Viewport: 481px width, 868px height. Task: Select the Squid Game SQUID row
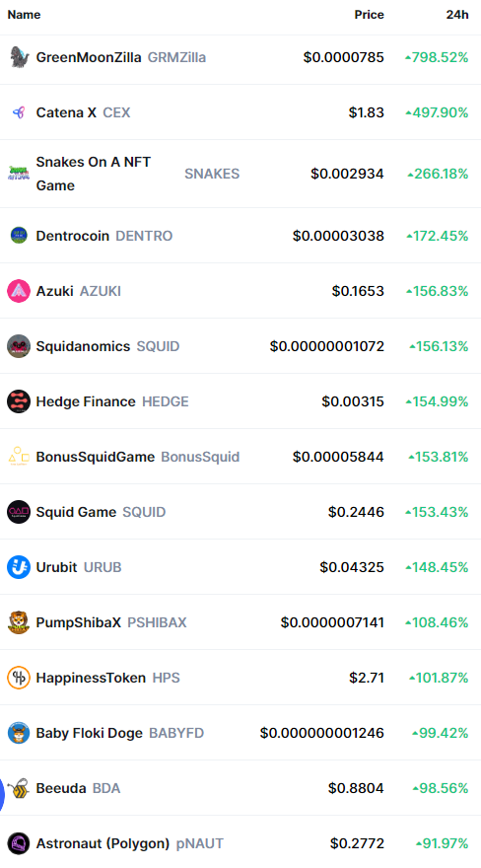240,512
